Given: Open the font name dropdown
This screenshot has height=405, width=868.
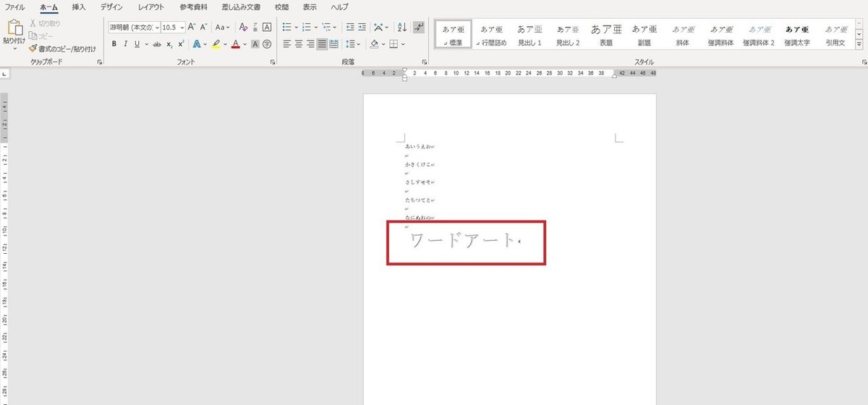Looking at the screenshot, I should pyautogui.click(x=156, y=27).
